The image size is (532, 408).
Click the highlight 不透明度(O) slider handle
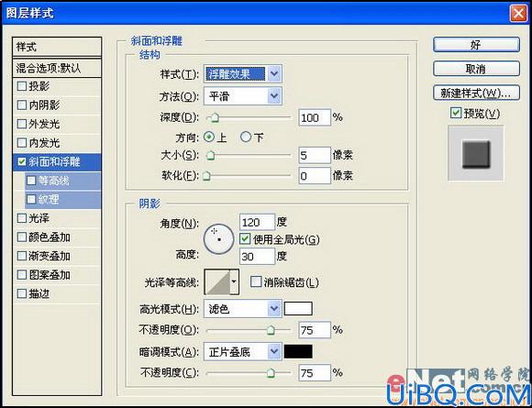[271, 330]
